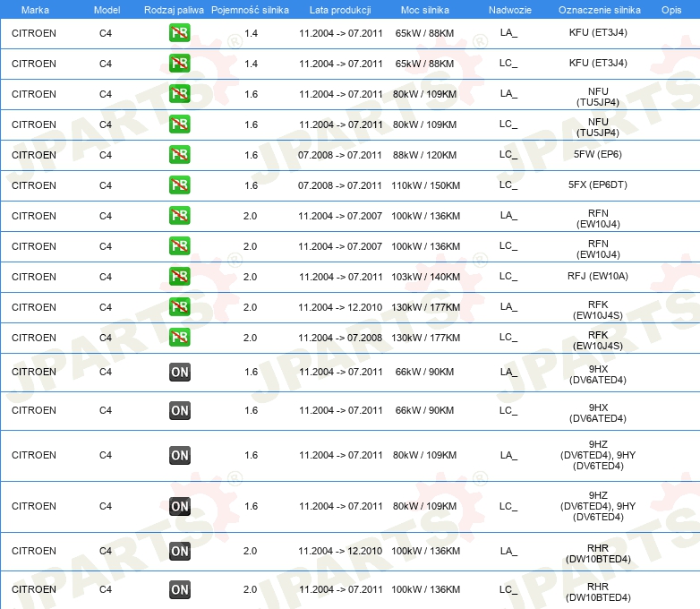The width and height of the screenshot is (700, 609).
Task: Click the PB icon in the 5FX (EP6DT) row
Action: (179, 185)
